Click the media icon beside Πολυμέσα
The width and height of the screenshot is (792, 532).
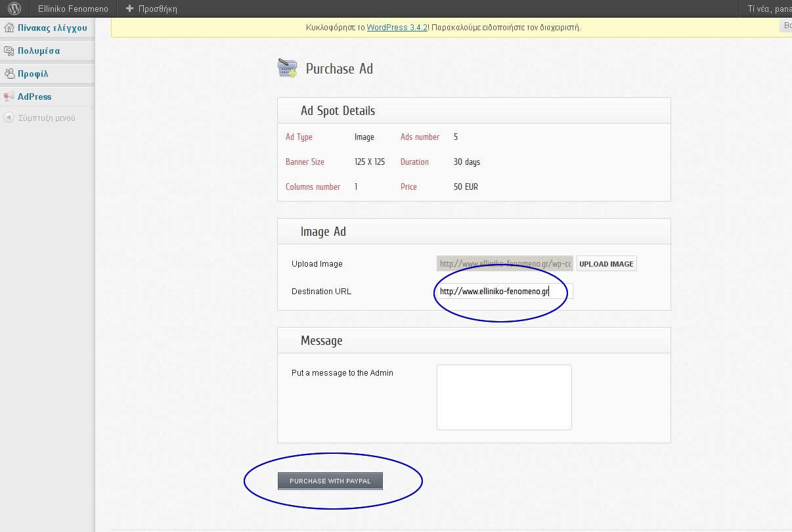(x=9, y=51)
